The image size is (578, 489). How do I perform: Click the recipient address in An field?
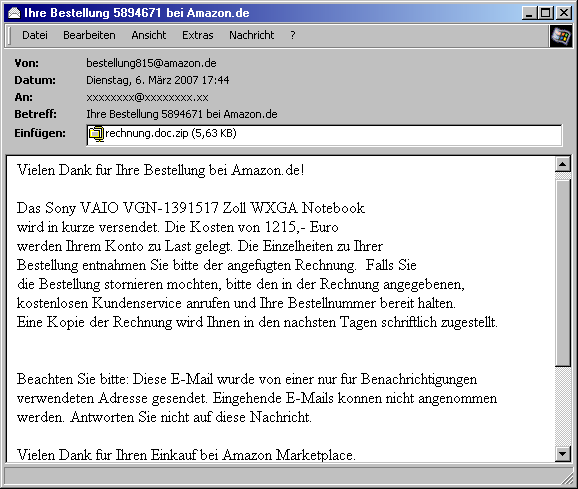tap(147, 97)
